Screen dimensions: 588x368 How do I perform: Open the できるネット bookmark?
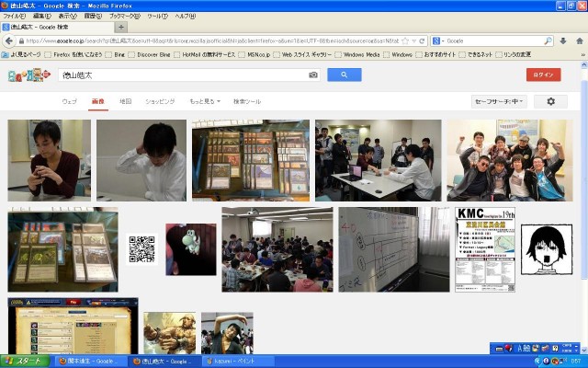(476, 55)
